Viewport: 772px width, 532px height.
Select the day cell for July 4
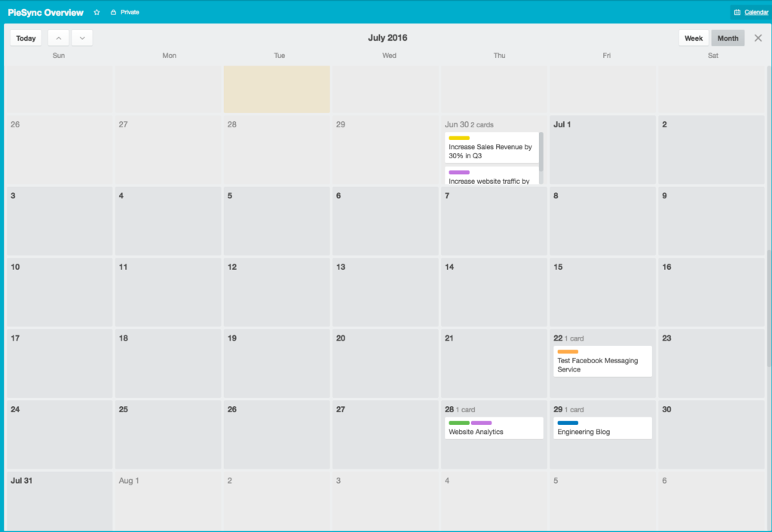(168, 221)
